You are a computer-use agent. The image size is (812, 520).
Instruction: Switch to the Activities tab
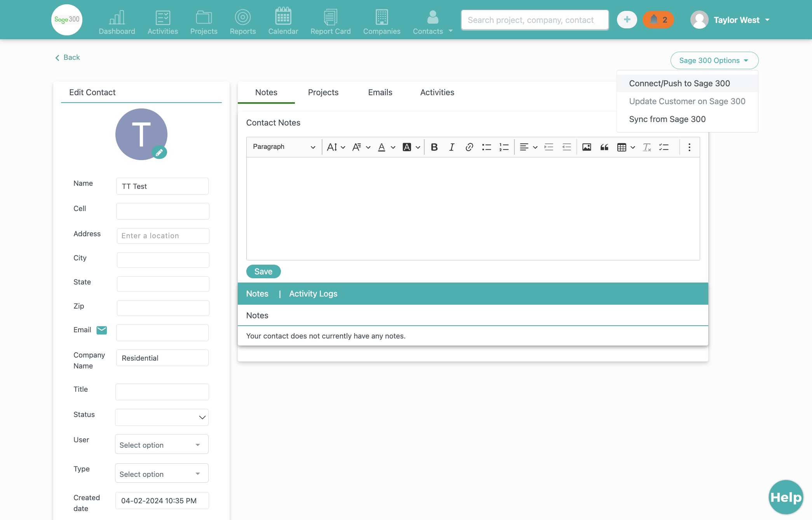(437, 92)
